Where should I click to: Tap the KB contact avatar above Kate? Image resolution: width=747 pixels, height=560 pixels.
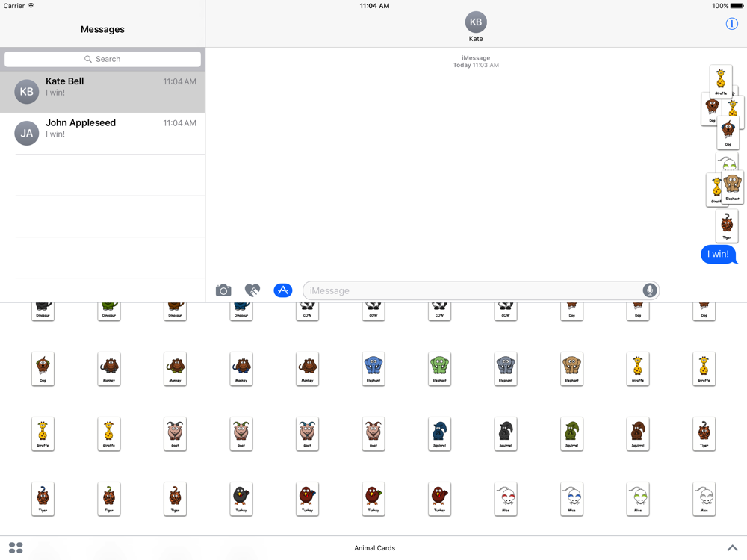(x=475, y=22)
